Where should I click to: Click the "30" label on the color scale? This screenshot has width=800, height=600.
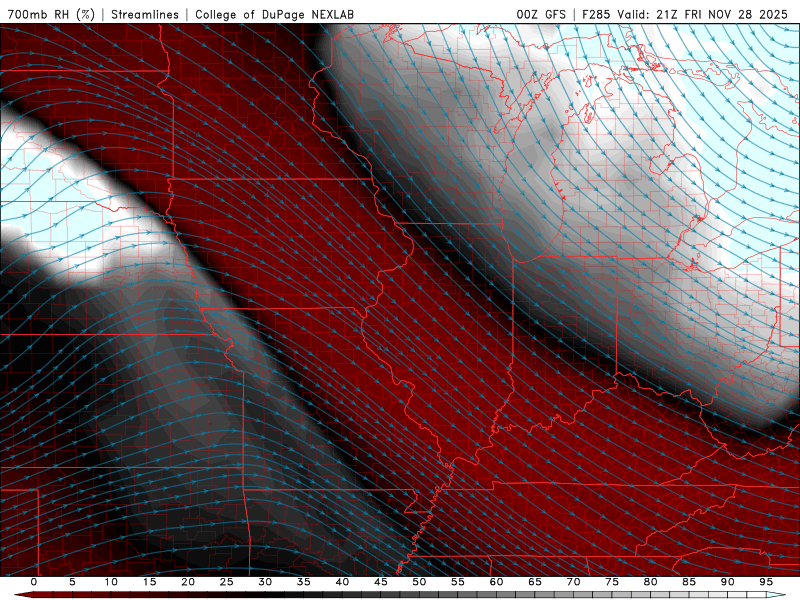pos(265,582)
